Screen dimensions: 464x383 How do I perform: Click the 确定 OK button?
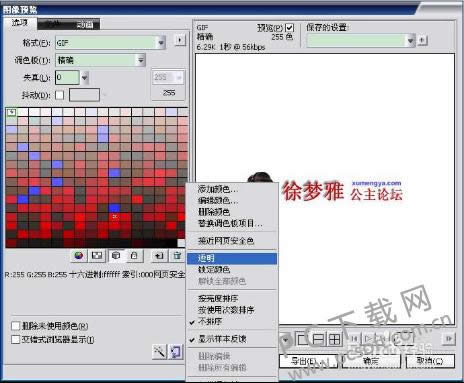[x=371, y=361]
